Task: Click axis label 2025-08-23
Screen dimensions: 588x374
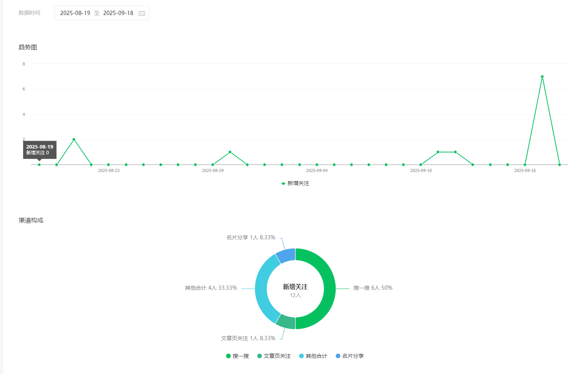Action: (x=109, y=170)
